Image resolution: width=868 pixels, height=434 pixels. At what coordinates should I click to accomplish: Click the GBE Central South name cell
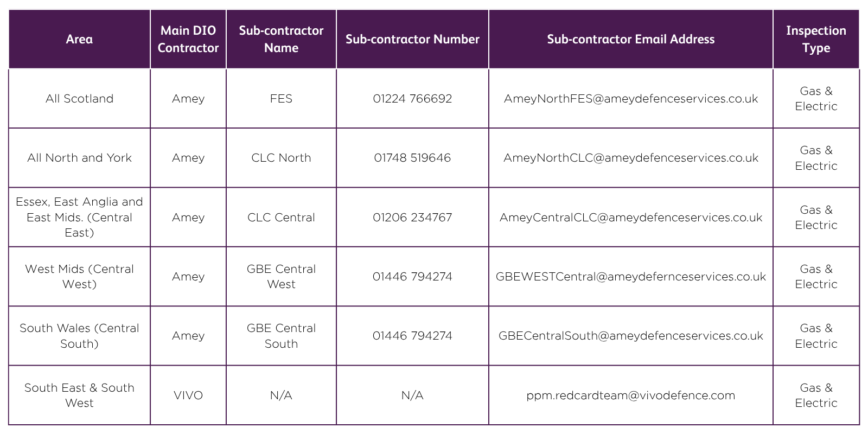pyautogui.click(x=281, y=336)
